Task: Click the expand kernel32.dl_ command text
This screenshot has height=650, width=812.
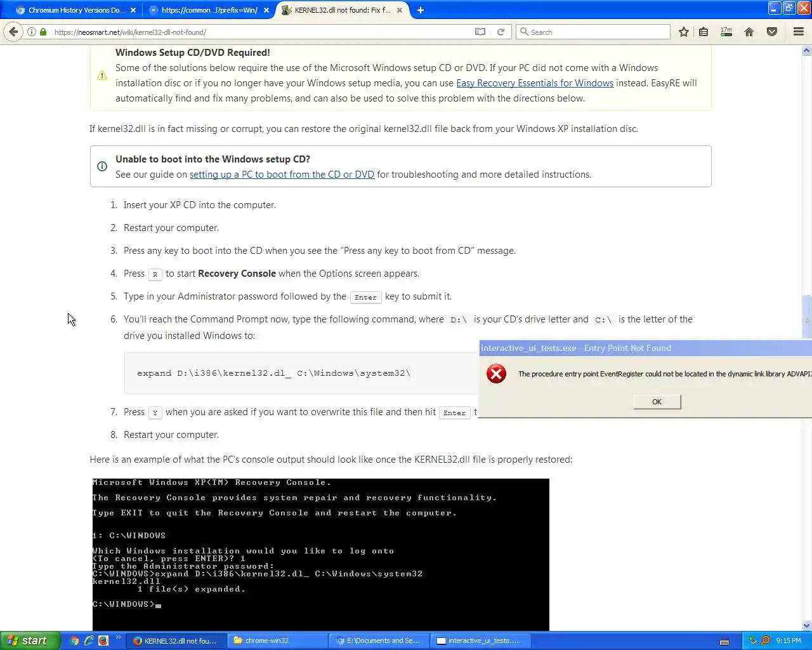Action: (x=274, y=373)
